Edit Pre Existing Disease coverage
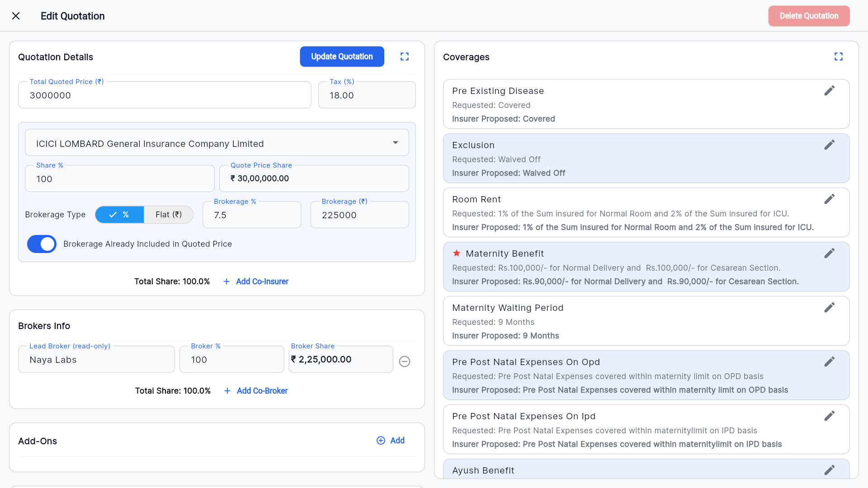The image size is (868, 488). tap(829, 91)
